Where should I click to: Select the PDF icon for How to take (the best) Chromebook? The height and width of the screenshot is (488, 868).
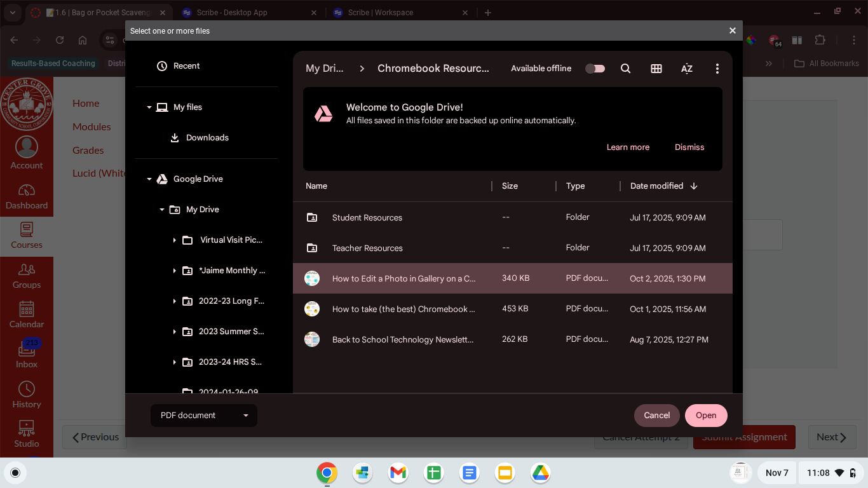coord(312,309)
